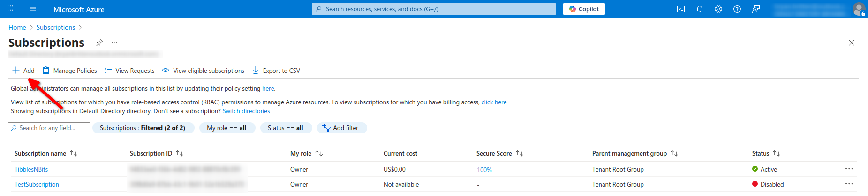Open the notifications bell

tap(700, 9)
